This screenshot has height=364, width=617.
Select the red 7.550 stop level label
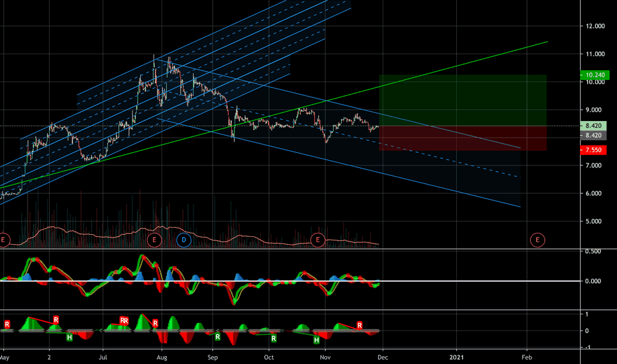[593, 150]
